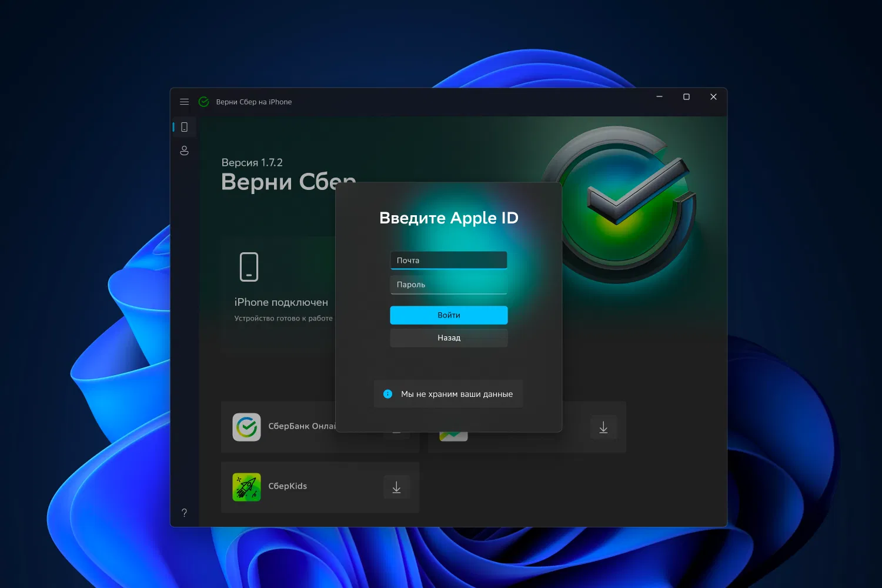Download the СберKids app with its arrow button
This screenshot has width=882, height=588.
coord(396,487)
